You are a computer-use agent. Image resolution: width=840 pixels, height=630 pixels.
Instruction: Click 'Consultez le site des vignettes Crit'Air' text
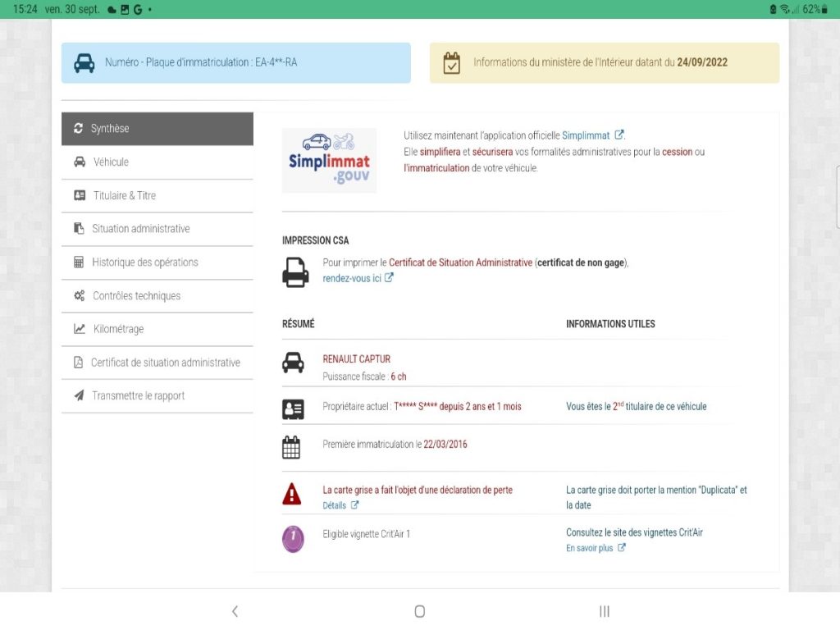point(634,532)
